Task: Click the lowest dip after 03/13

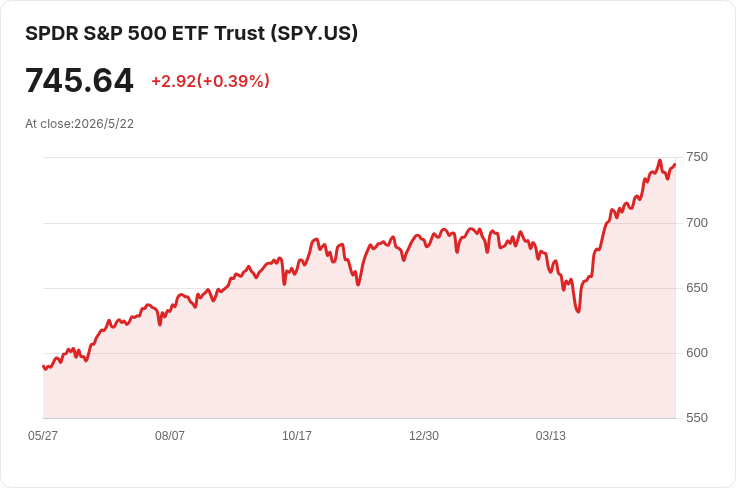Action: click(578, 311)
